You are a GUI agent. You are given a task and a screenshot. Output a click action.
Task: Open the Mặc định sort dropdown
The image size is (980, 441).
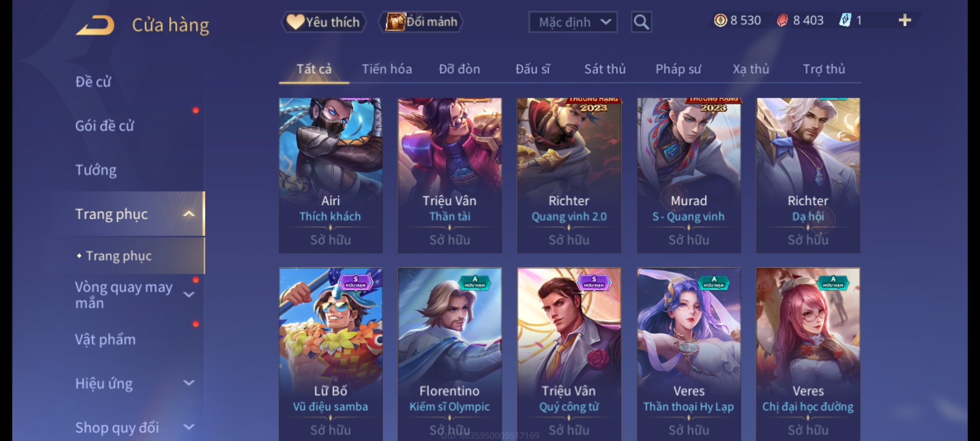(x=573, y=22)
